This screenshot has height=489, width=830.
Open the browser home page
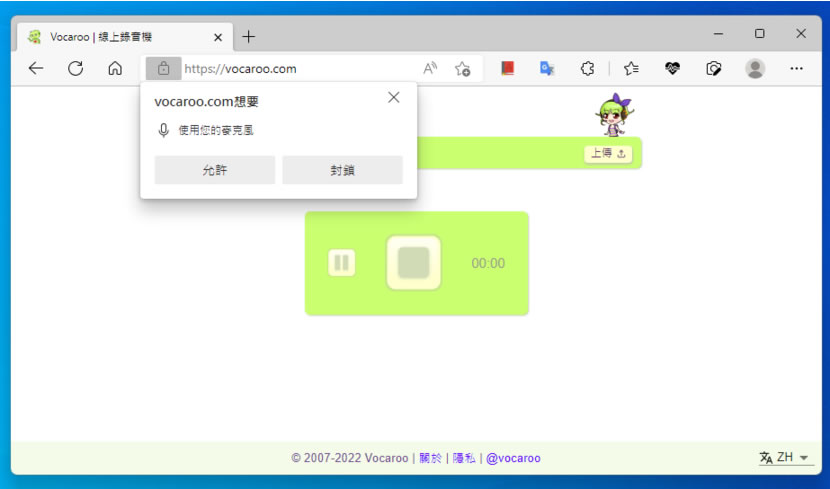(x=115, y=68)
